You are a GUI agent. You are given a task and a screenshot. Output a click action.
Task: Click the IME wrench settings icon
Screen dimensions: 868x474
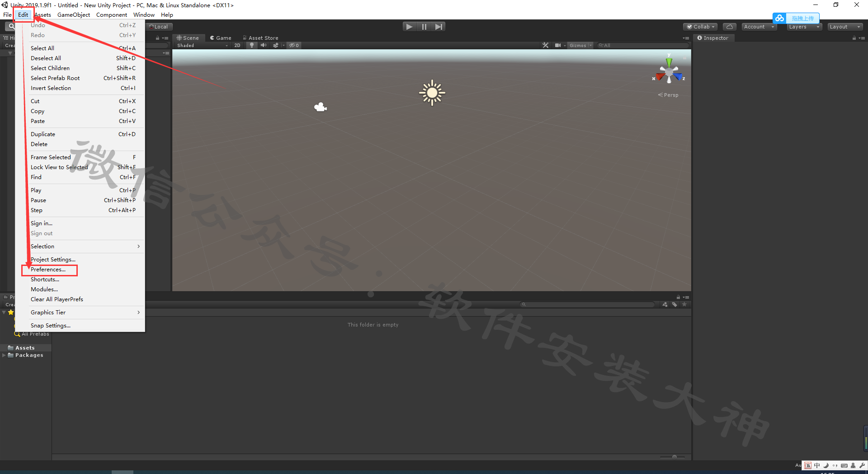click(x=862, y=465)
